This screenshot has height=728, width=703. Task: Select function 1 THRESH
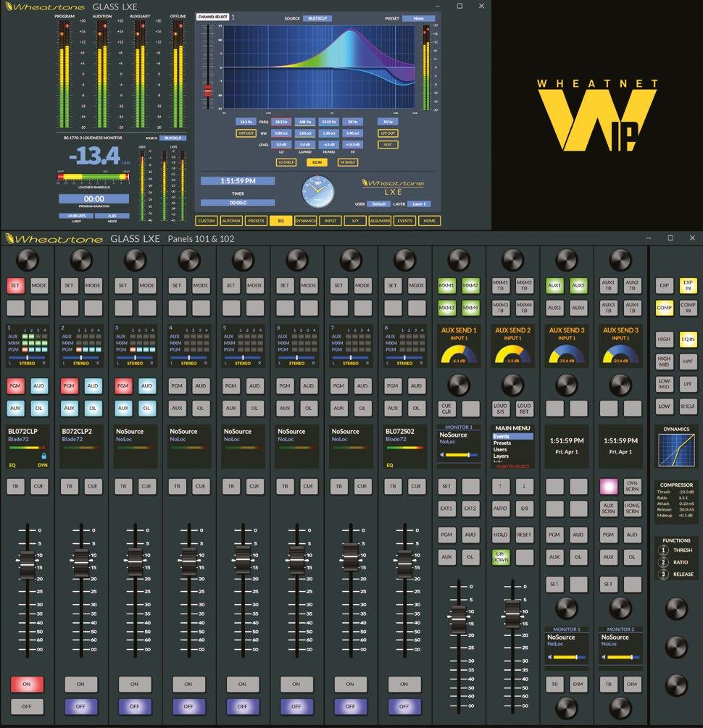tap(676, 551)
